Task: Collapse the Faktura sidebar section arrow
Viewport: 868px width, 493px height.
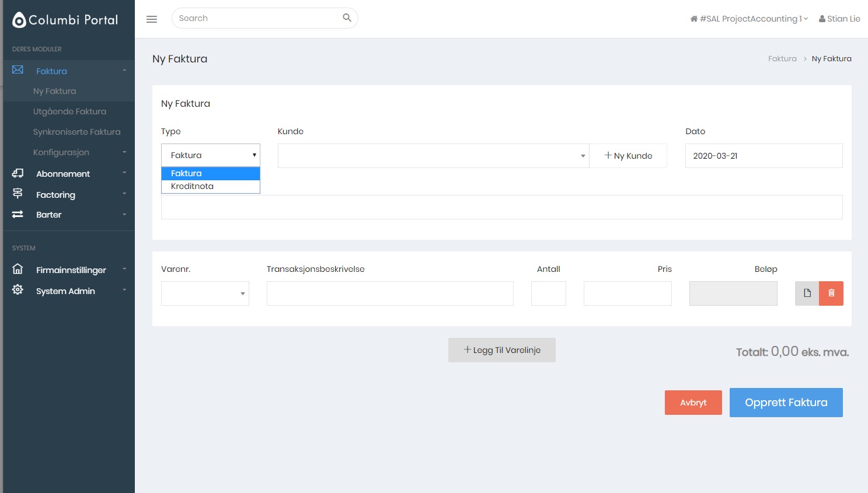Action: 124,71
